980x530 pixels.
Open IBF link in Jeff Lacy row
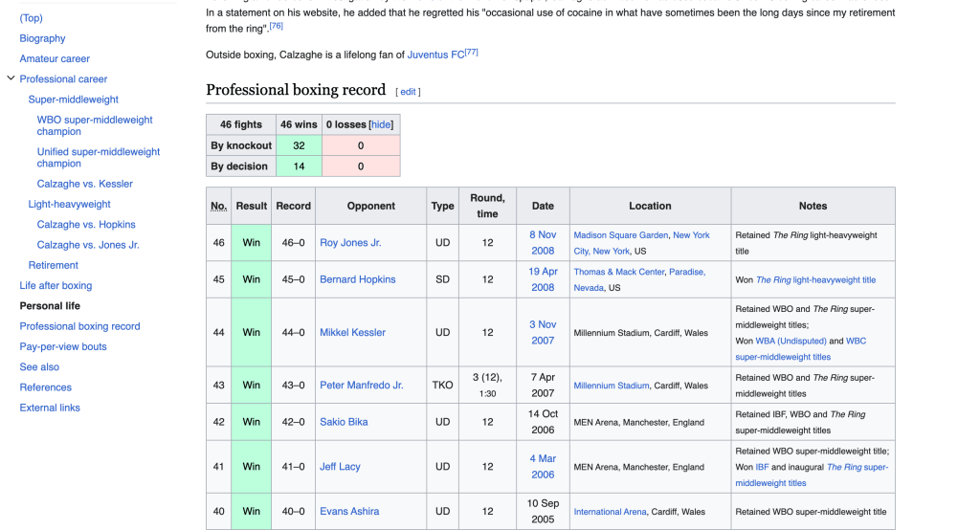(762, 467)
